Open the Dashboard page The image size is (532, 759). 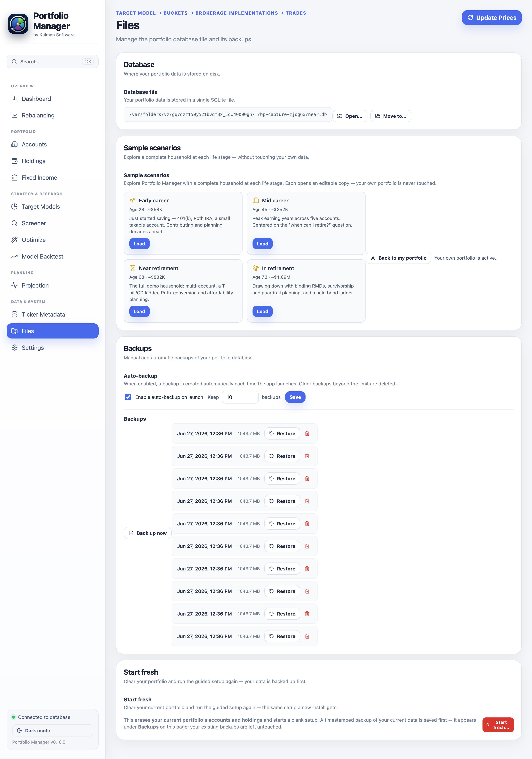53,99
